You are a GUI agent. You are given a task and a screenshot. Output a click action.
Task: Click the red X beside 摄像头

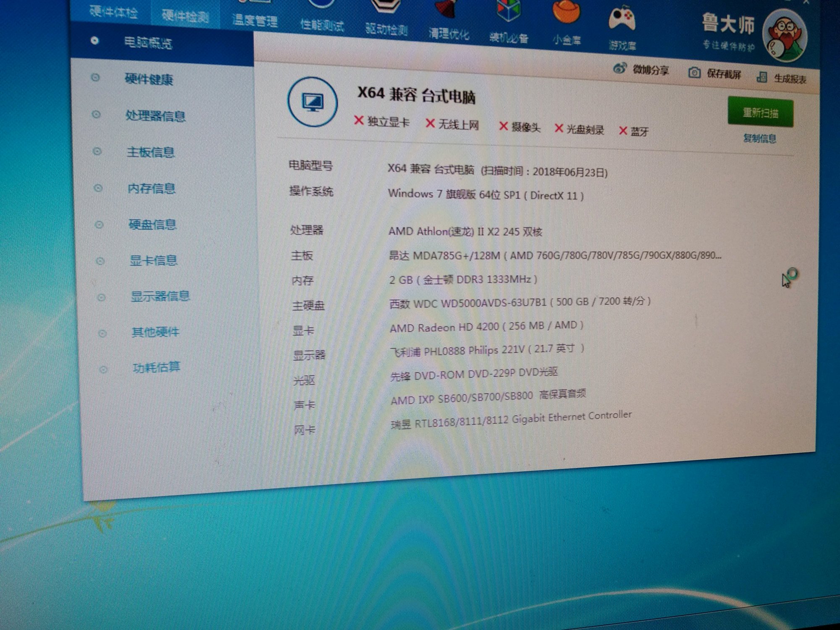(x=503, y=126)
